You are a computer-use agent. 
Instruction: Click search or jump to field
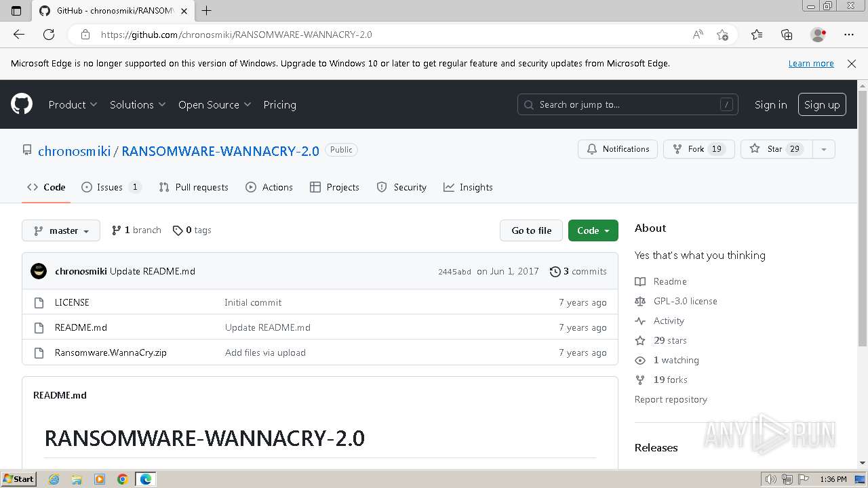628,104
